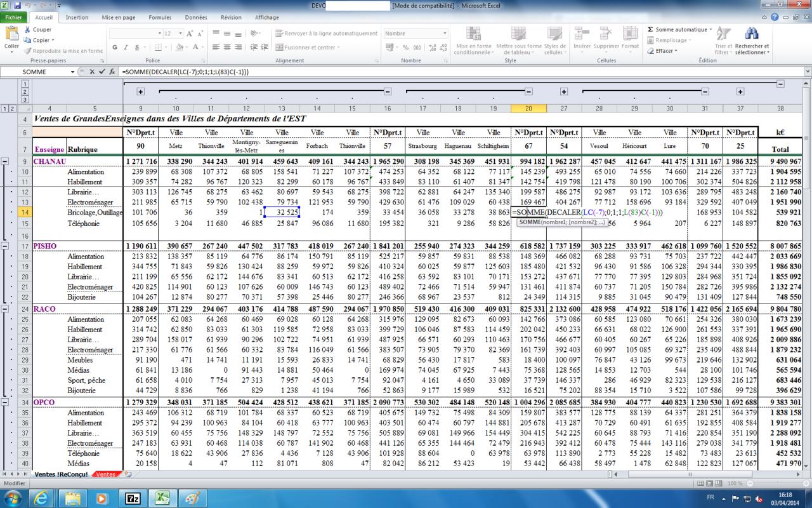Click the Somme automatique sigma icon
Screen dimensions: 812x508
(x=651, y=29)
